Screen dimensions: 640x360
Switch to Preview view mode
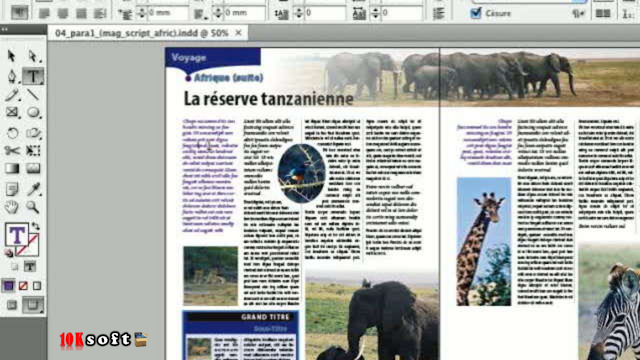[x=33, y=305]
